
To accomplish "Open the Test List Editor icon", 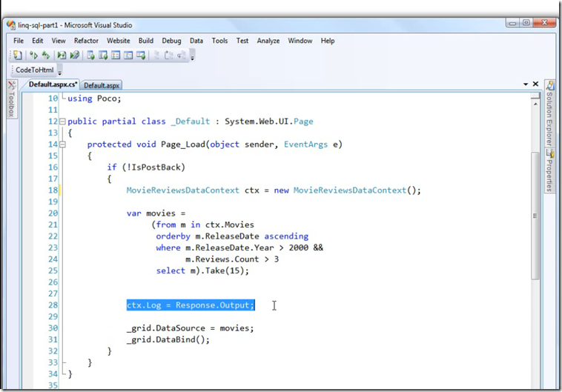I will pos(103,55).
